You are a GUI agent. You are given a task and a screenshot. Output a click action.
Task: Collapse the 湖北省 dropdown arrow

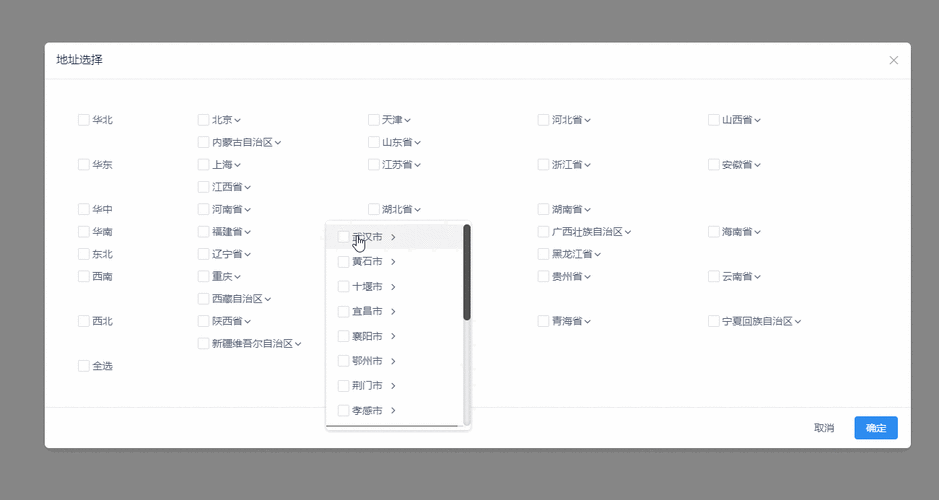[x=417, y=210]
